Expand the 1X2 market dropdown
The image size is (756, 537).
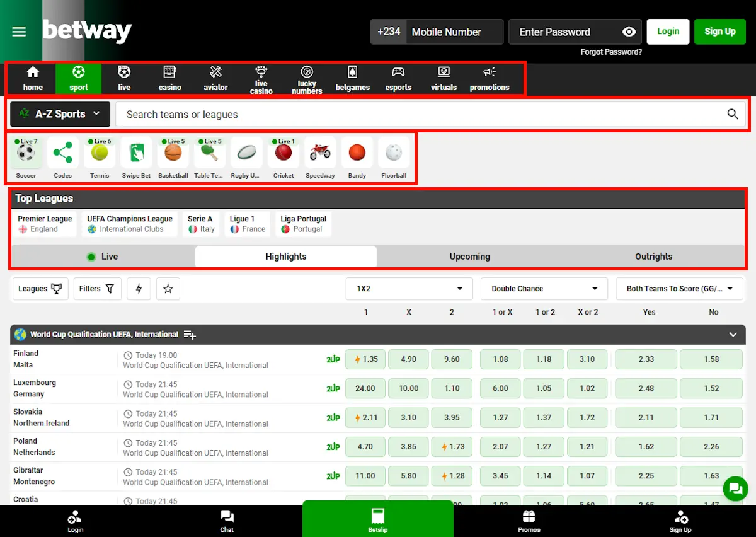click(x=409, y=289)
